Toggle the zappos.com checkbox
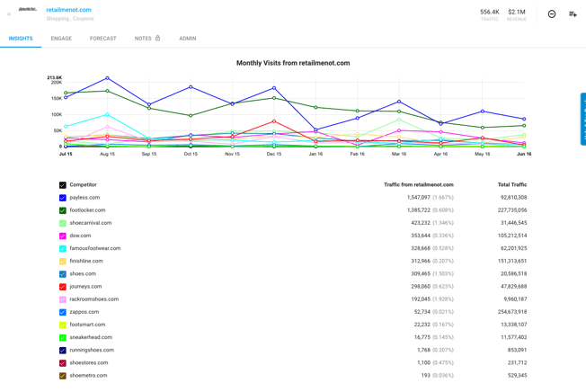The height and width of the screenshot is (392, 586). click(63, 312)
